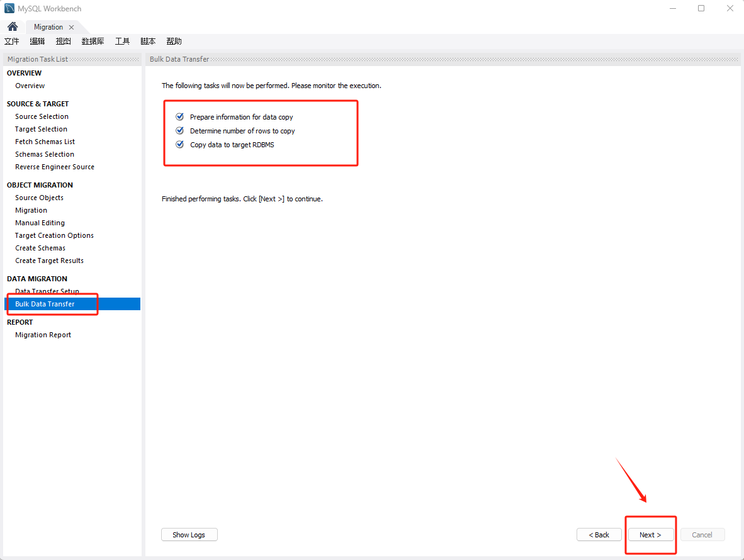Select the Data Transfer Setup step
The height and width of the screenshot is (560, 744).
(47, 291)
